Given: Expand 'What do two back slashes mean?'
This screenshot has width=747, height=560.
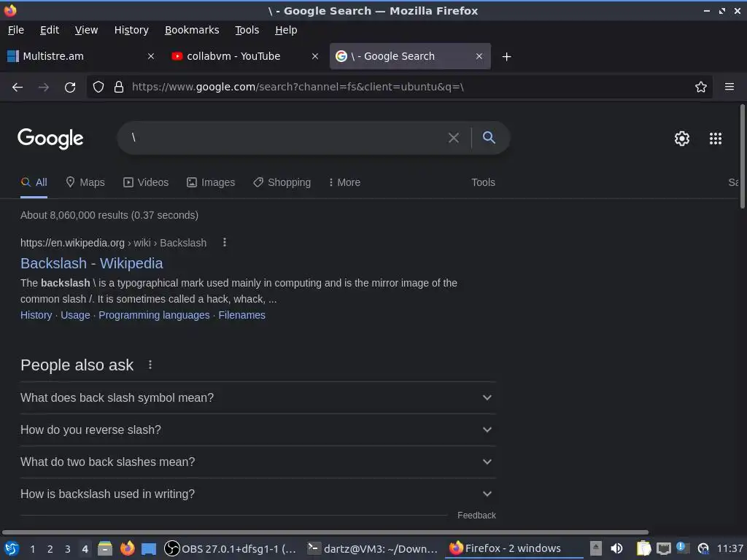Looking at the screenshot, I should (258, 462).
